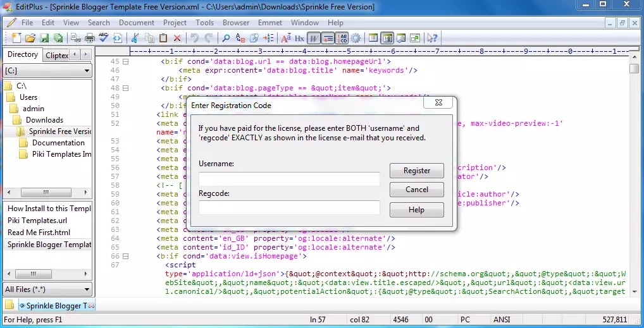Click the col 82 status bar entry
Image resolution: width=644 pixels, height=328 pixels.
tap(361, 320)
